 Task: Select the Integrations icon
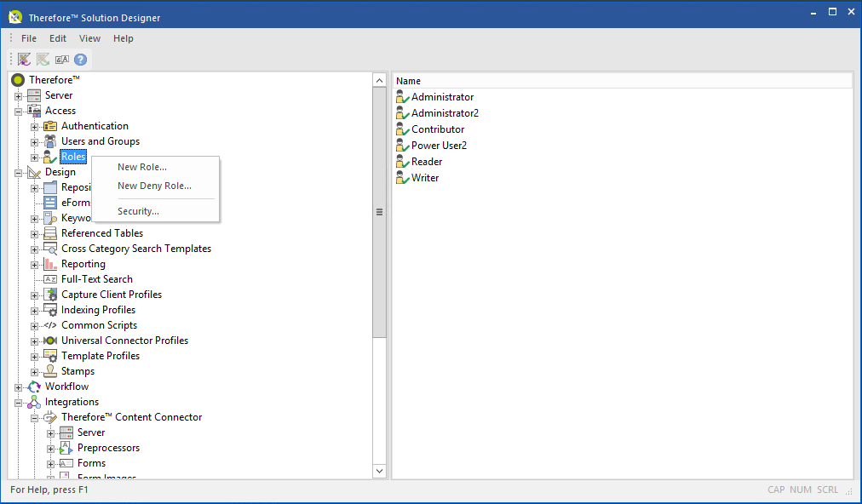[34, 401]
